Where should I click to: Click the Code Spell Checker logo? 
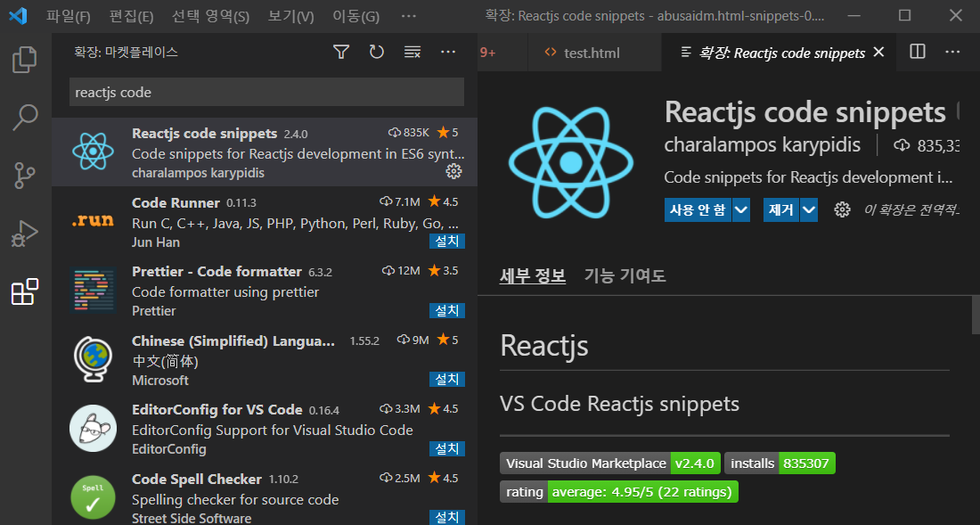[x=93, y=497]
